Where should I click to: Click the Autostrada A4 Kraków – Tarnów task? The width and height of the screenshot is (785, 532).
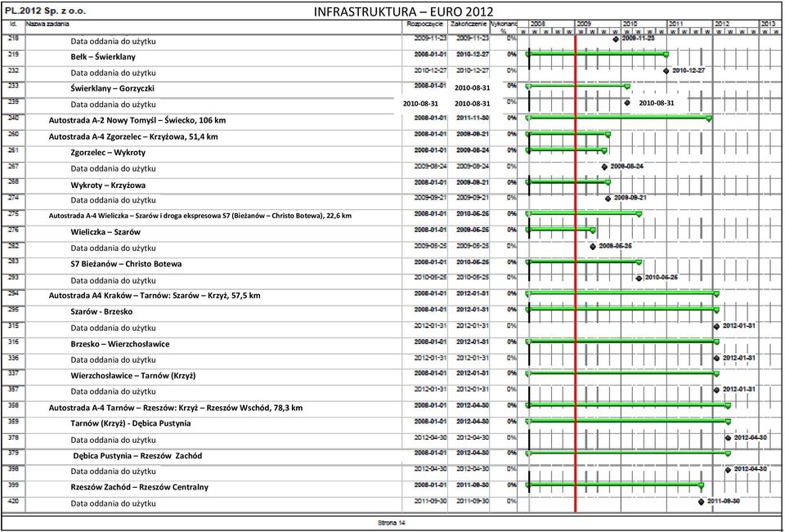point(155,296)
